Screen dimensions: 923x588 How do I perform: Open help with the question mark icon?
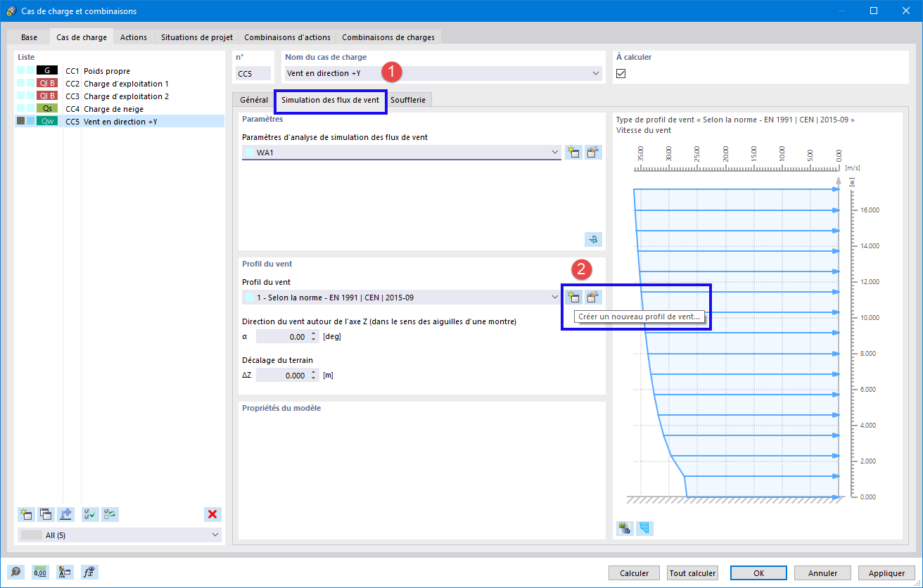(15, 573)
